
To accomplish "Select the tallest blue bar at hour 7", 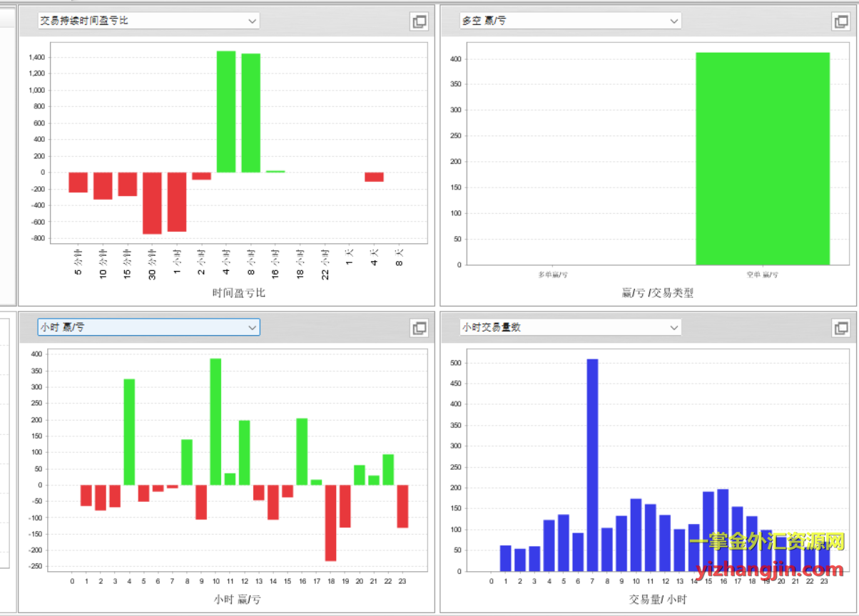I will click(x=592, y=466).
